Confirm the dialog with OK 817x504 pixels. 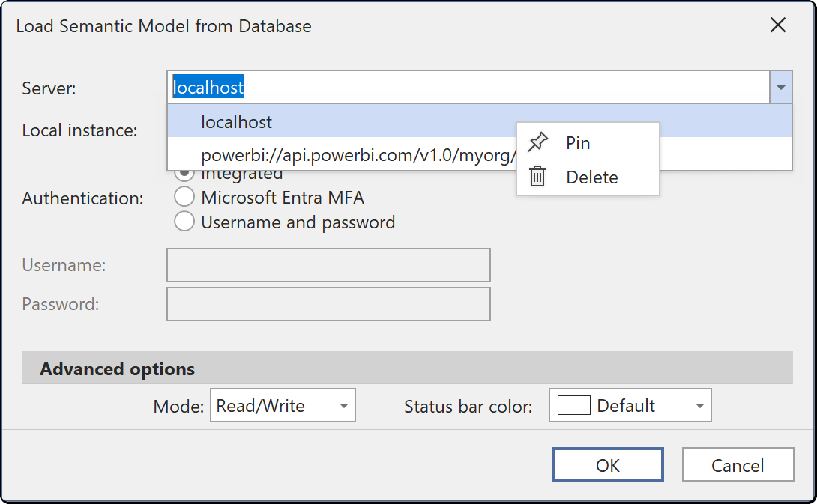tap(608, 464)
